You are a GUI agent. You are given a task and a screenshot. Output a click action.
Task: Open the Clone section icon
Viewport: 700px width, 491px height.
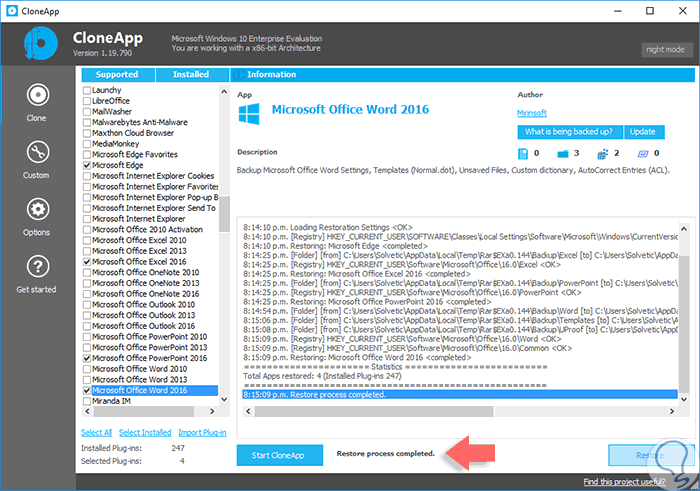(x=38, y=95)
